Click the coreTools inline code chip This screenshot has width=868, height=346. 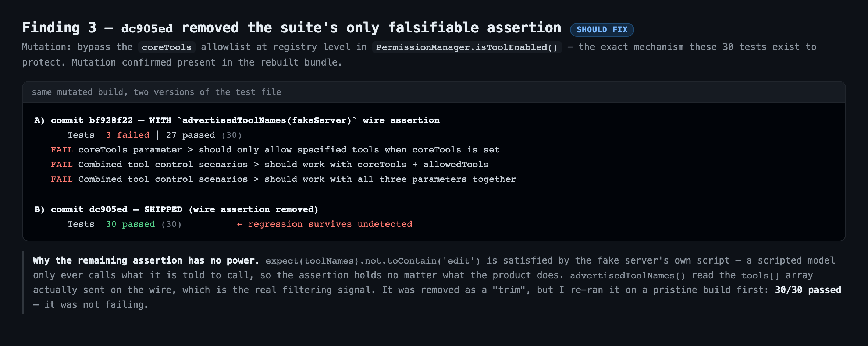coord(166,47)
